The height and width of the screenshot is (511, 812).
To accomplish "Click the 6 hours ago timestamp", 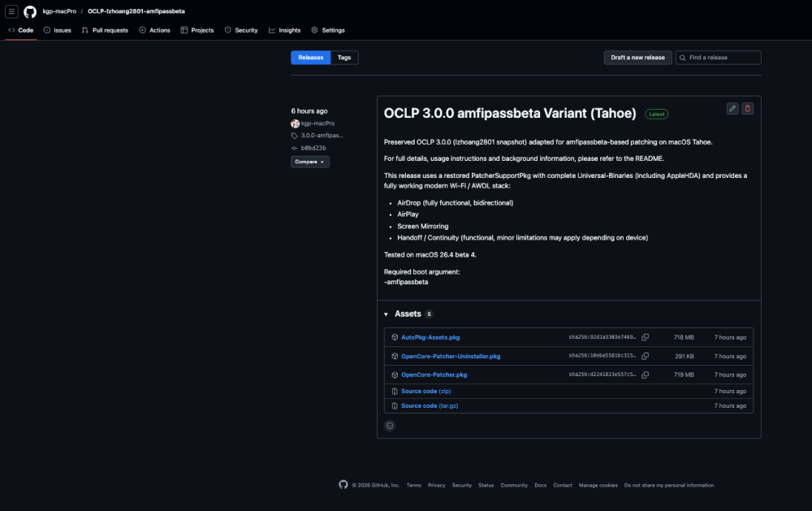I will (x=309, y=111).
